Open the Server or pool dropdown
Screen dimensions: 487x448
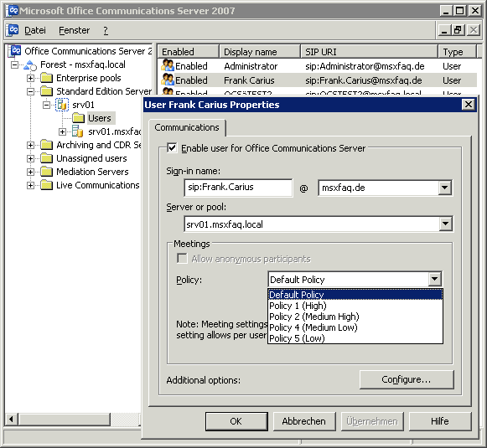(445, 224)
